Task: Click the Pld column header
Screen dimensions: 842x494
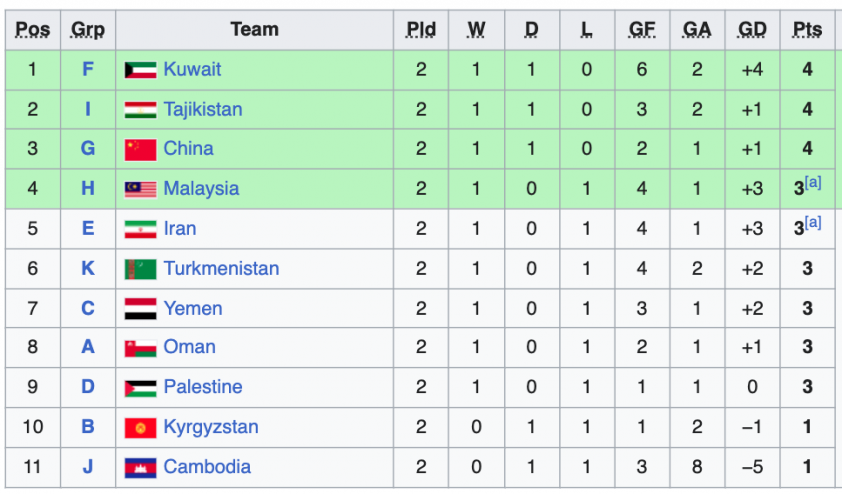Action: 421,29
